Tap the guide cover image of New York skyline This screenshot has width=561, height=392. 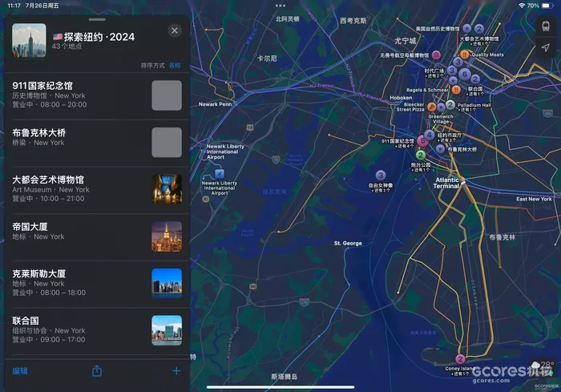29,40
